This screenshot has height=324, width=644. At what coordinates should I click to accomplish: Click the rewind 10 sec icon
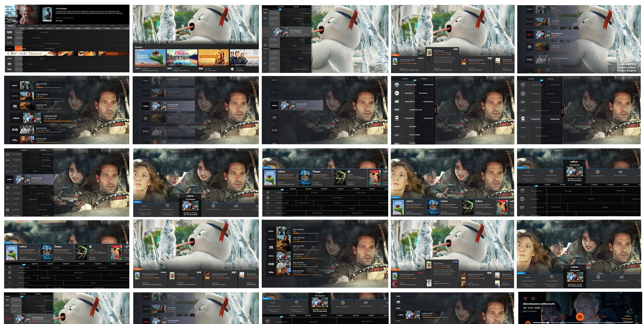pos(563,317)
